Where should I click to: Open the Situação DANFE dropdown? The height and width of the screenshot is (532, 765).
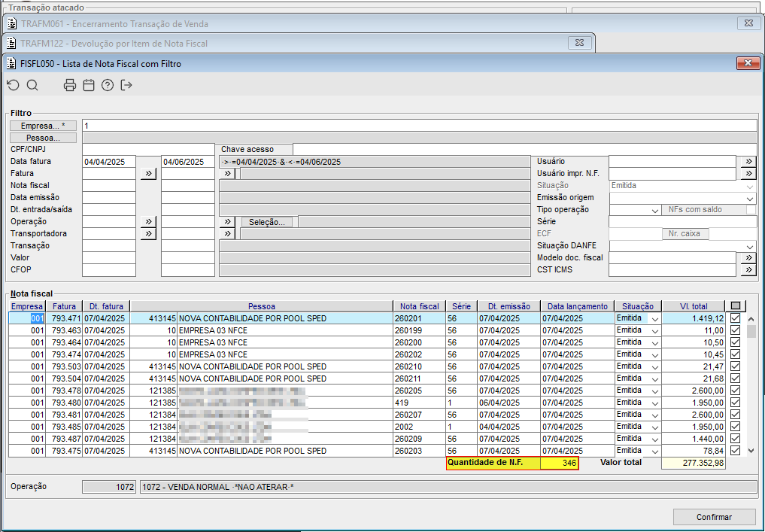750,246
